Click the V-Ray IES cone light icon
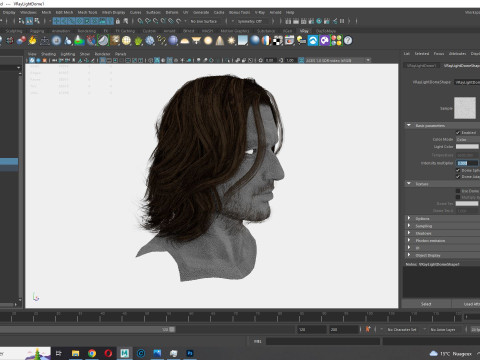Image resolution: width=480 pixels, height=360 pixels. pos(220,41)
